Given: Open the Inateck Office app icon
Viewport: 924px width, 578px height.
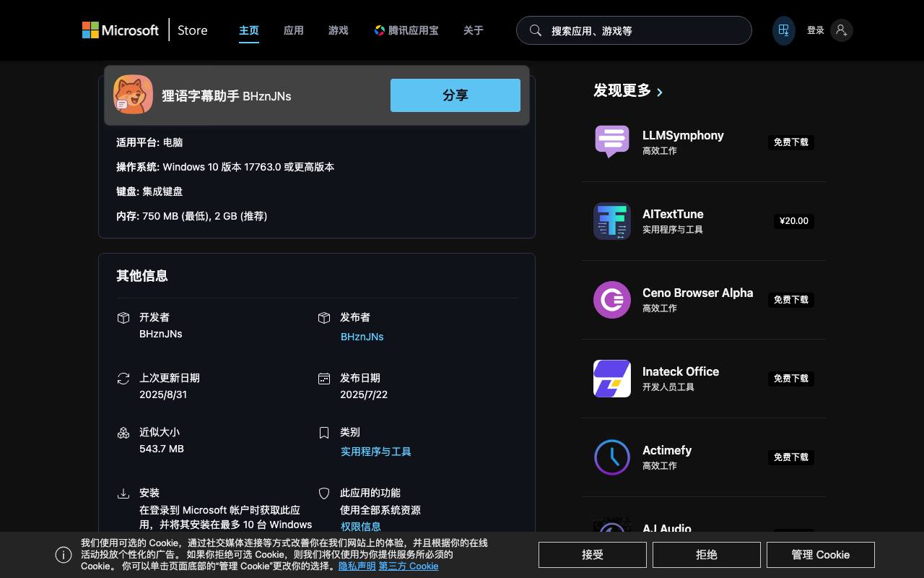Looking at the screenshot, I should pyautogui.click(x=612, y=378).
